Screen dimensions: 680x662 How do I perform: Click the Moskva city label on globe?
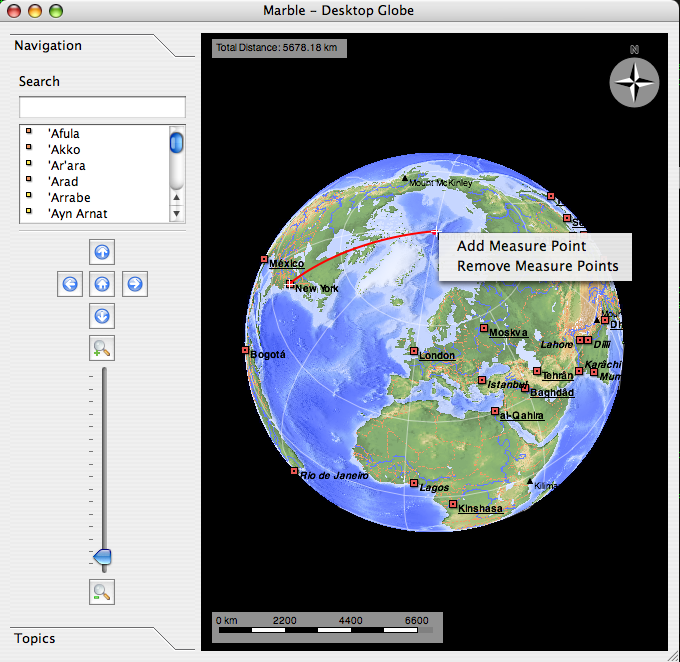coord(508,333)
